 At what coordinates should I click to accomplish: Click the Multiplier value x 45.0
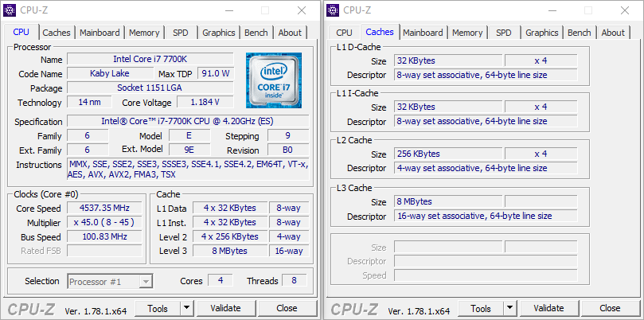[x=104, y=222]
